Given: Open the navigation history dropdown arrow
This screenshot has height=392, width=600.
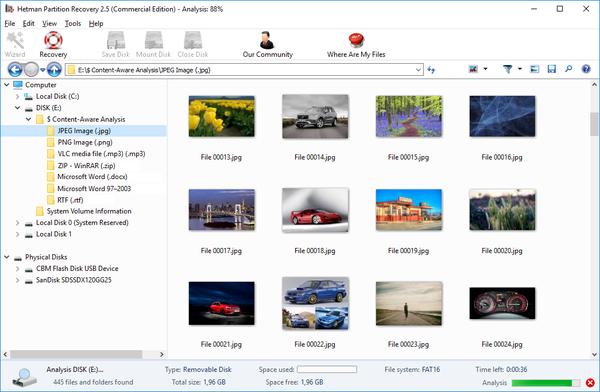Looking at the screenshot, I should click(x=42, y=70).
